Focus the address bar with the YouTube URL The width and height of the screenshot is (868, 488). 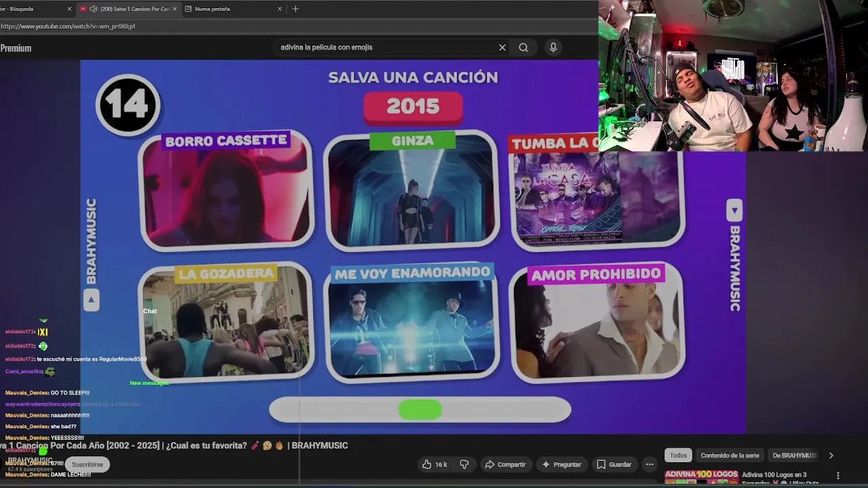click(x=298, y=26)
